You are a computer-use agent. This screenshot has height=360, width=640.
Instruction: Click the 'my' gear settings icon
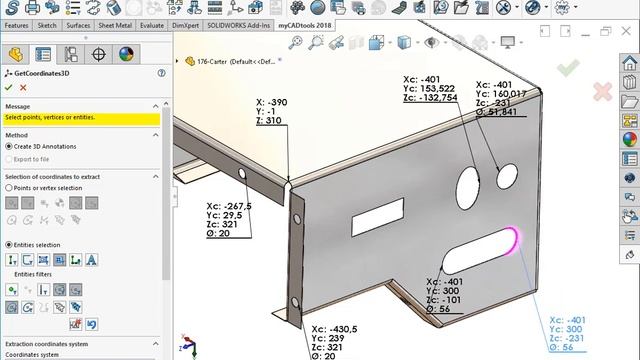[x=562, y=7]
